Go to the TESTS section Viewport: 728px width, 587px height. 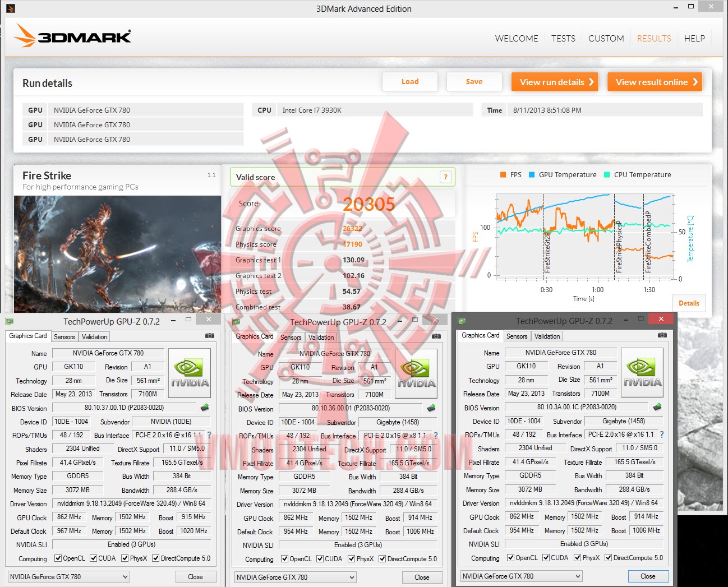point(563,38)
